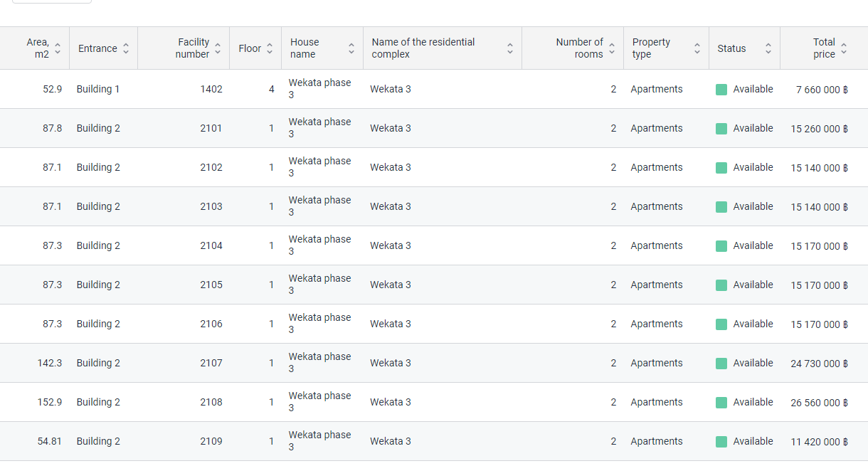The image size is (868, 466).
Task: Sort by Status column arrows
Action: point(768,48)
